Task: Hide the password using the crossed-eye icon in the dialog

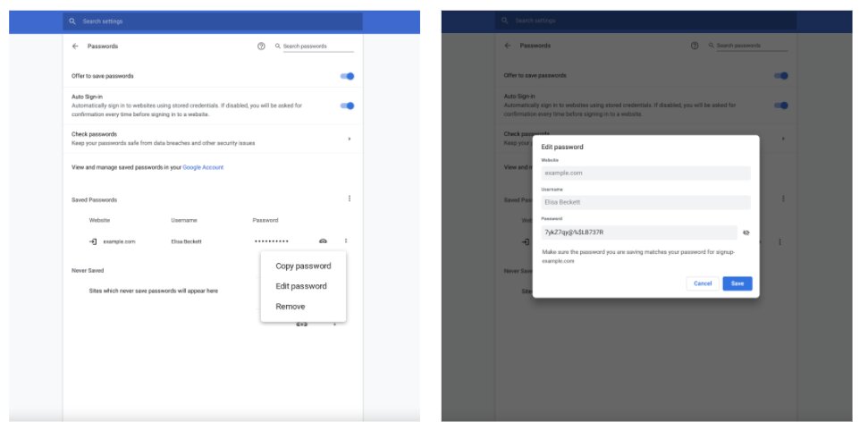Action: [746, 233]
